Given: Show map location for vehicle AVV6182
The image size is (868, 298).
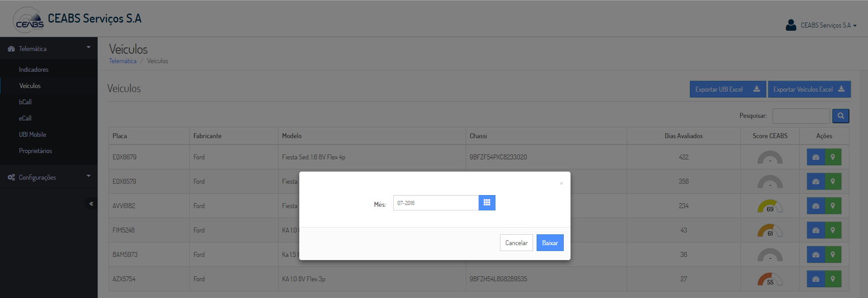Looking at the screenshot, I should point(833,206).
